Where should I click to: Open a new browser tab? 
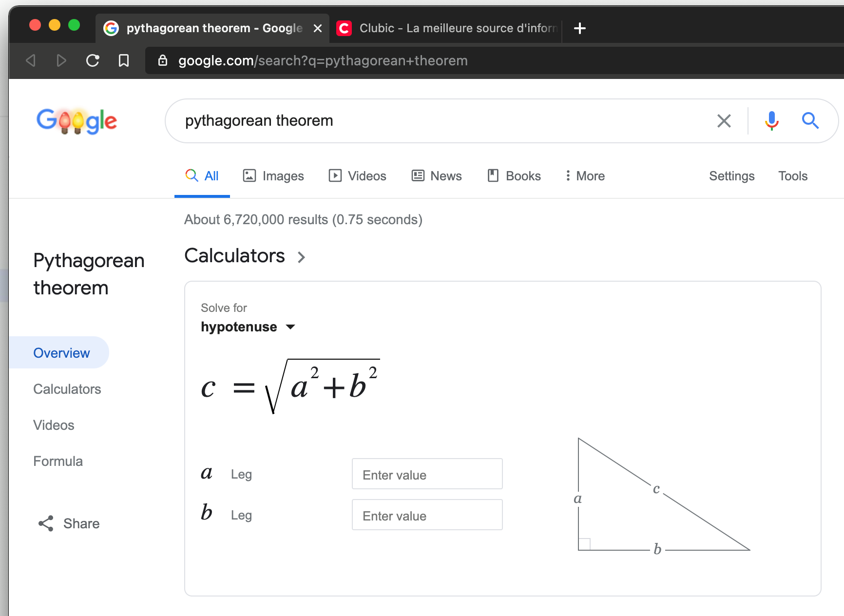579,28
